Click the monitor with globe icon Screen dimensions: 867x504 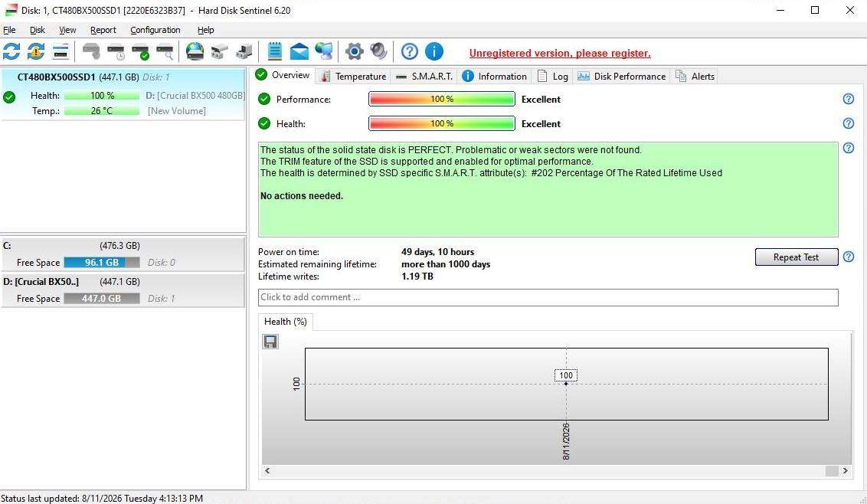tap(324, 51)
